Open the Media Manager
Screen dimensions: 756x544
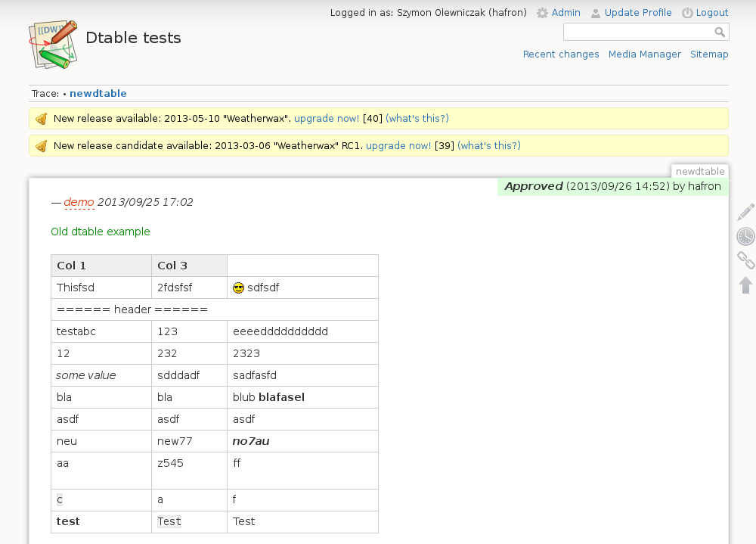click(644, 54)
